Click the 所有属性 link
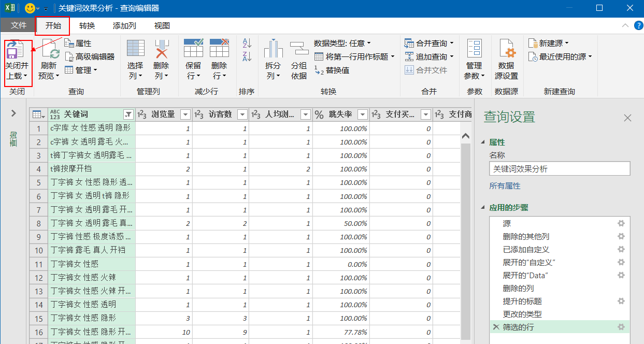The image size is (644, 344). point(505,185)
